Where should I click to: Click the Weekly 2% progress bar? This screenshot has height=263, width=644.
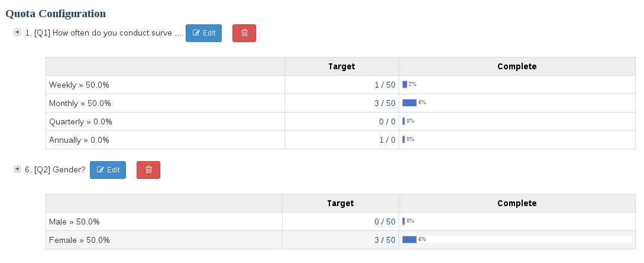coord(405,85)
